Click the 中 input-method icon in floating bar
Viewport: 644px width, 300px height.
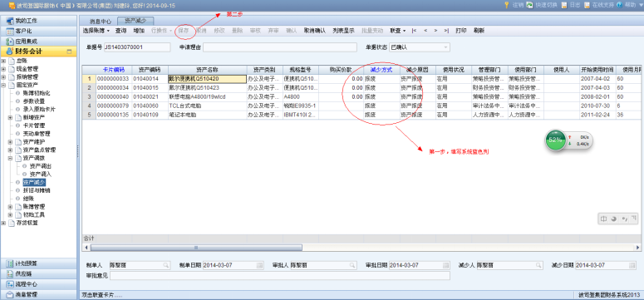coord(603,219)
